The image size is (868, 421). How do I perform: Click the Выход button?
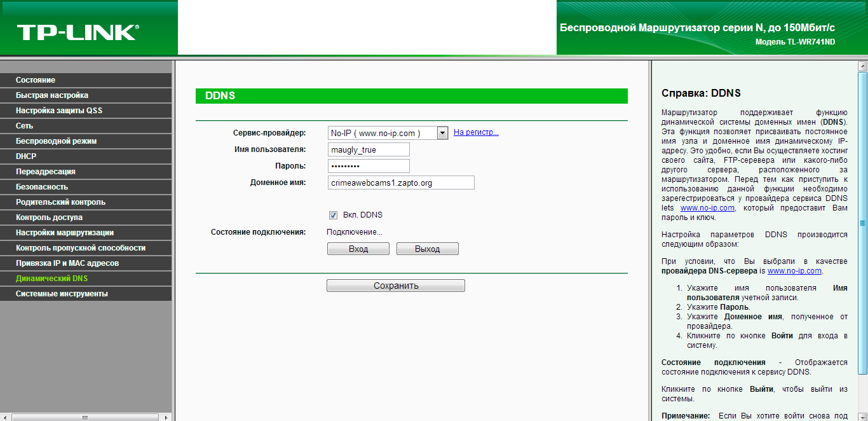(428, 249)
